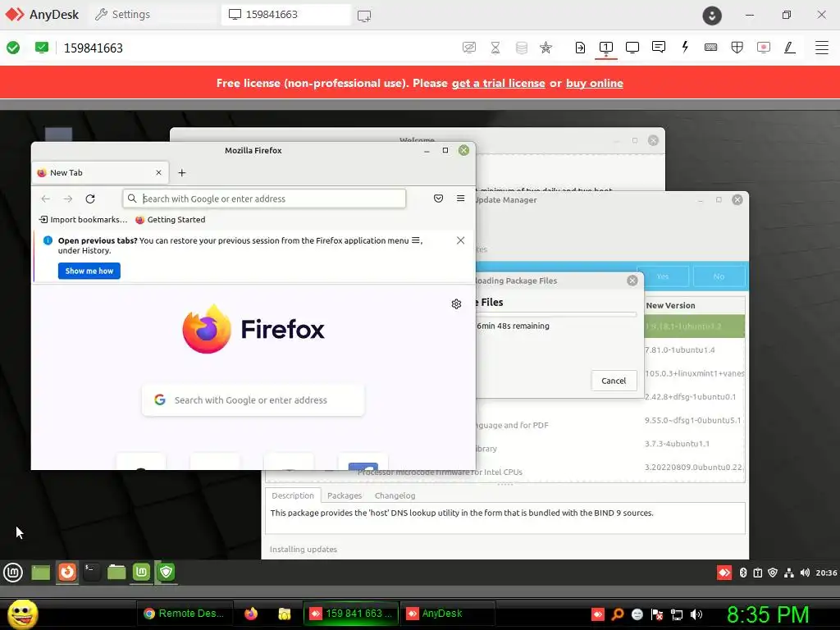Click the local taskbar speaker icon
Screen dimensions: 840x630
696,614
